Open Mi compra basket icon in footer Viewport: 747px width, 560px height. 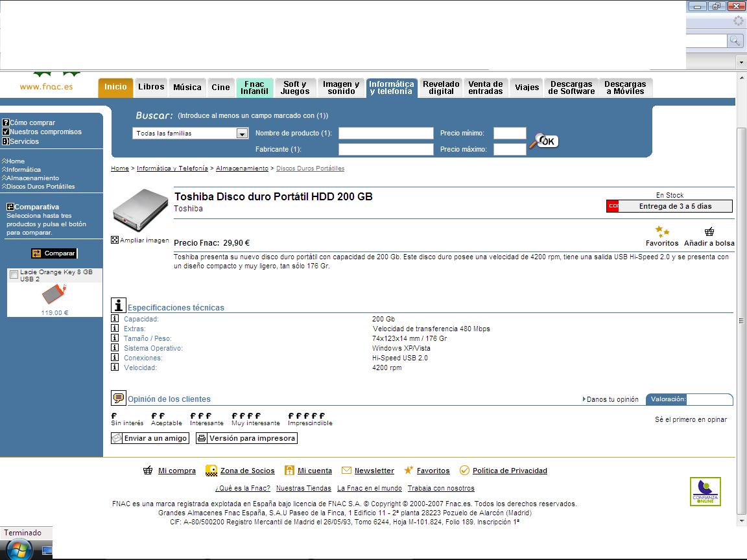[x=148, y=471]
